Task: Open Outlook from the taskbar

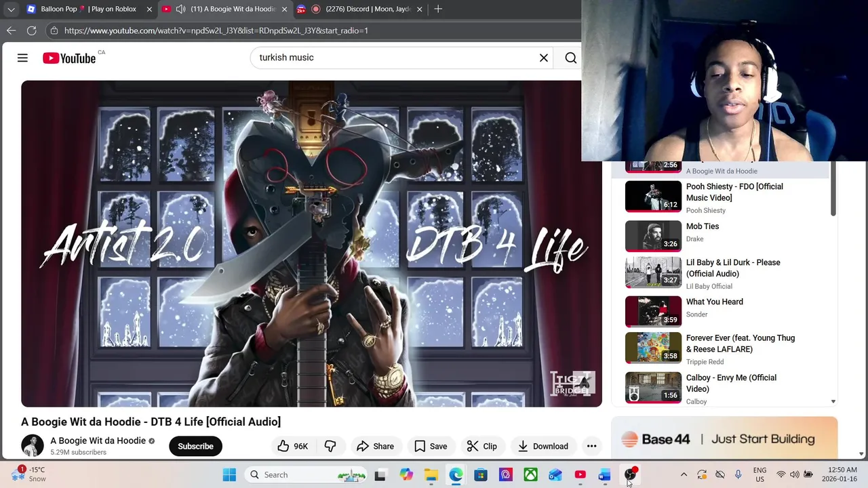Action: tap(555, 475)
